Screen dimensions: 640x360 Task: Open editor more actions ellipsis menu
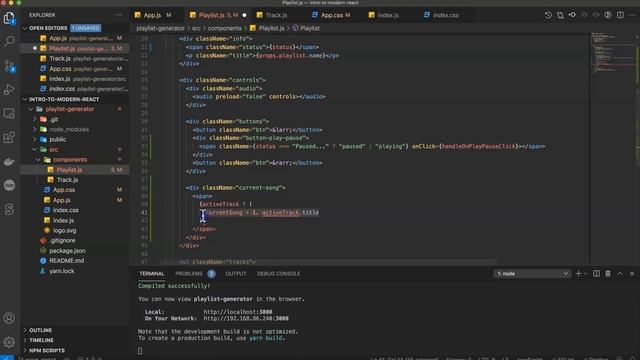[x=632, y=15]
